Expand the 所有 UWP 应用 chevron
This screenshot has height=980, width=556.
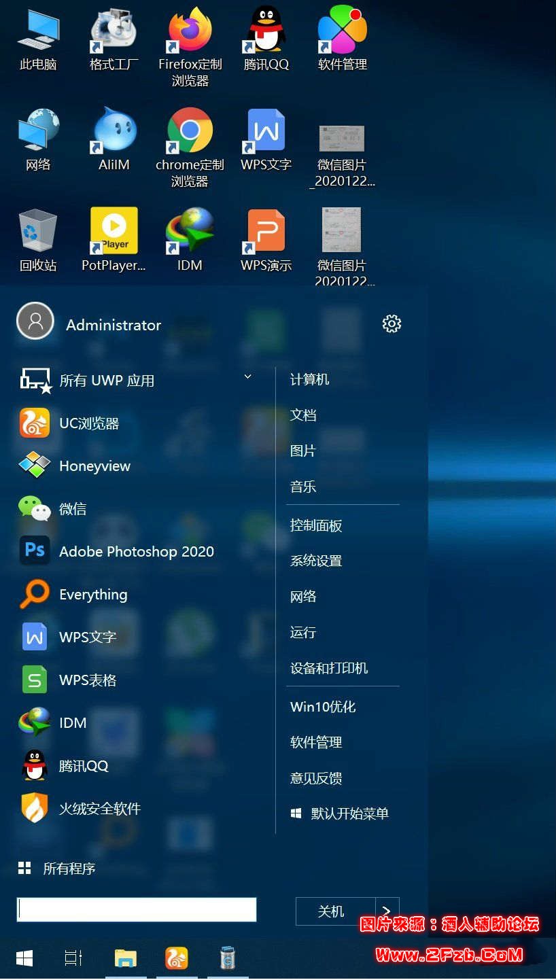coord(248,377)
